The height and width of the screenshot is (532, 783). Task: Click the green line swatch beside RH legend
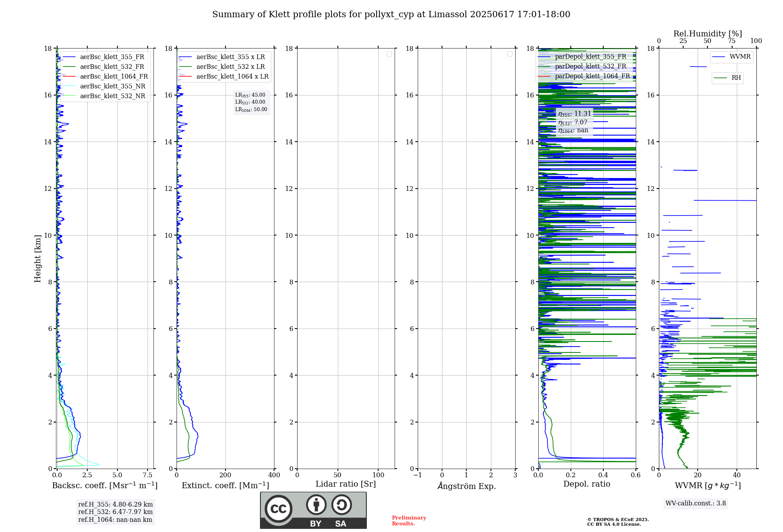click(x=720, y=78)
